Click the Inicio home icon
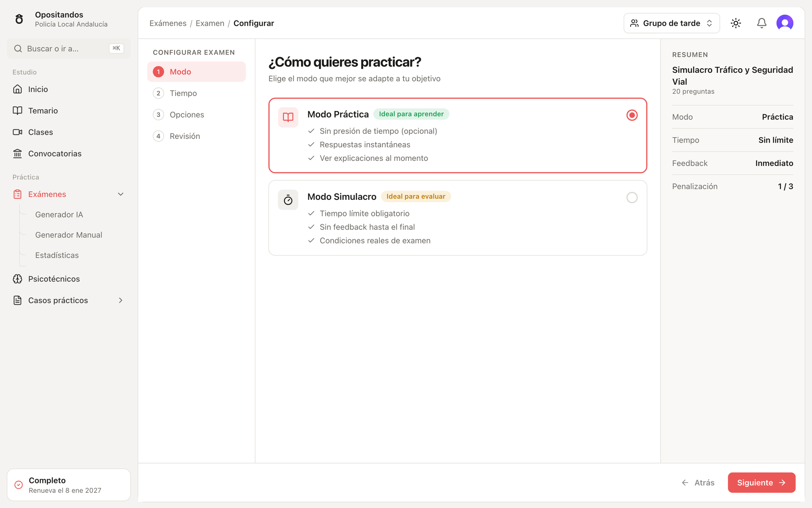812x508 pixels. [17, 89]
